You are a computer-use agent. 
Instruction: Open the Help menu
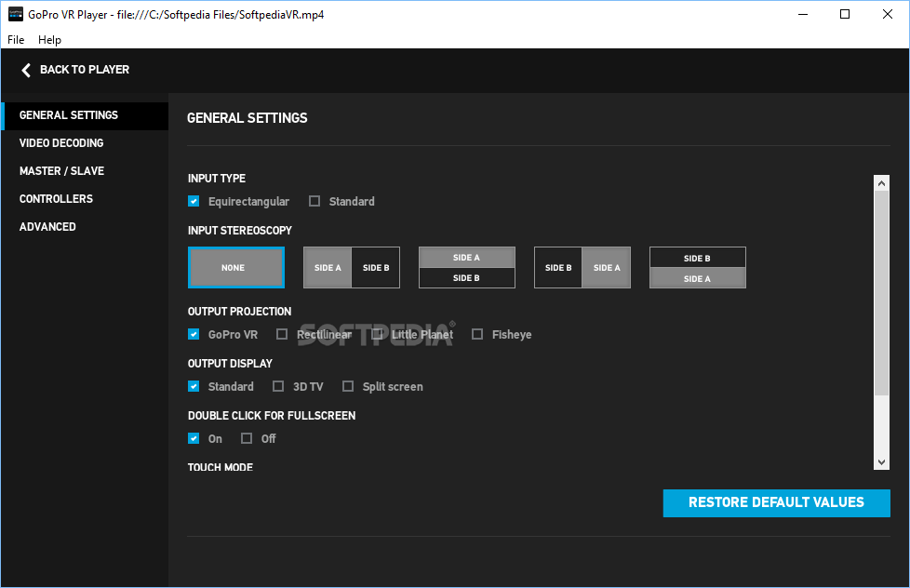tap(49, 39)
